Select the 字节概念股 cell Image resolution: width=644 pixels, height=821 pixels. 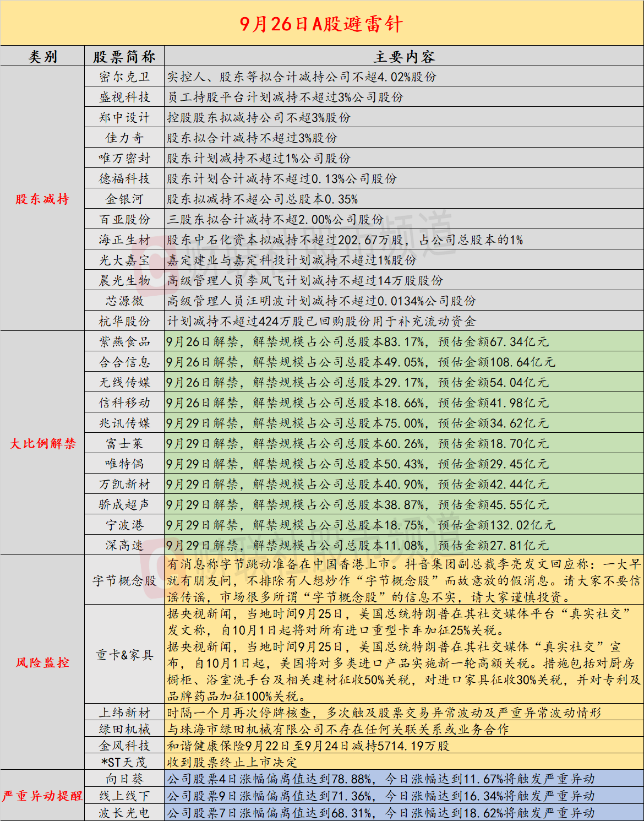(124, 580)
